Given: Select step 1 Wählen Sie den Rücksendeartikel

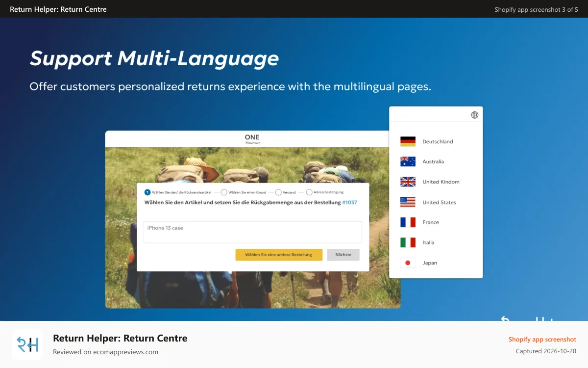Looking at the screenshot, I should [178, 192].
